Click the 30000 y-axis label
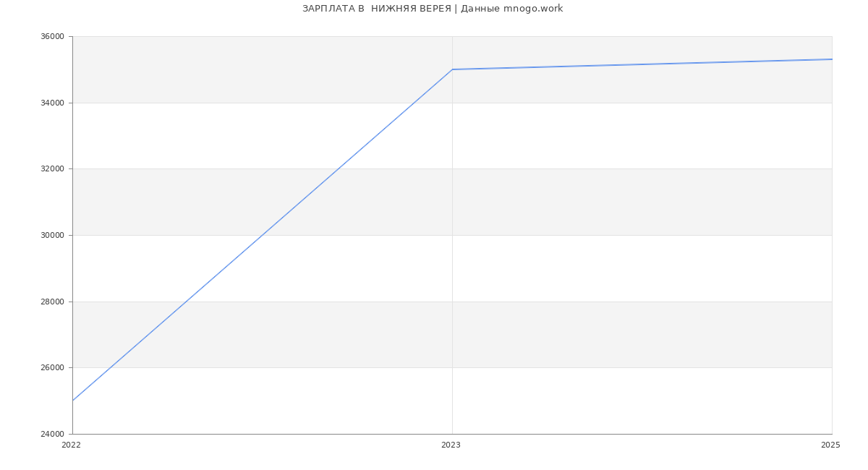The image size is (868, 470). 53,236
